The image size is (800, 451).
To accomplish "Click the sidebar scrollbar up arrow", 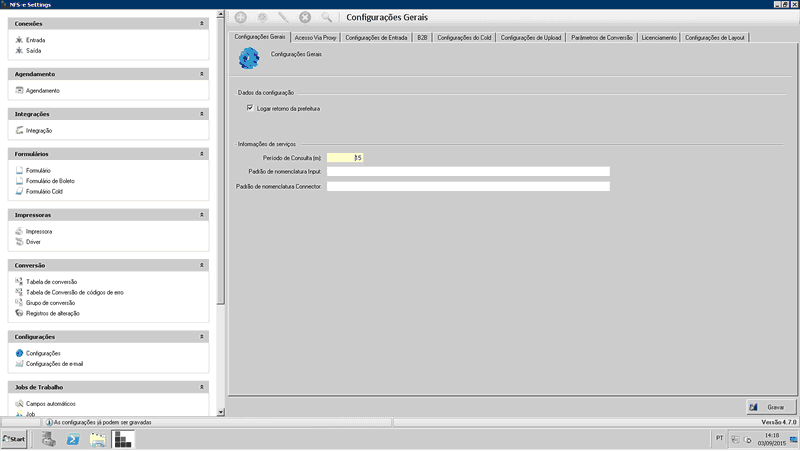I will click(x=220, y=14).
